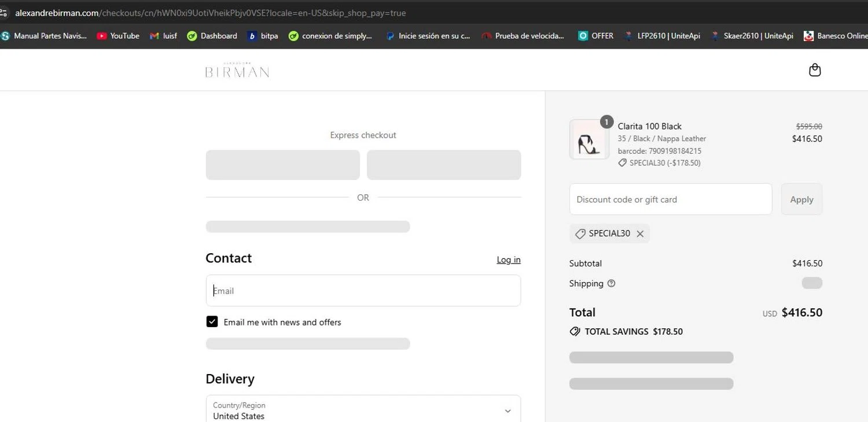Click the browser address bar URL

point(211,13)
